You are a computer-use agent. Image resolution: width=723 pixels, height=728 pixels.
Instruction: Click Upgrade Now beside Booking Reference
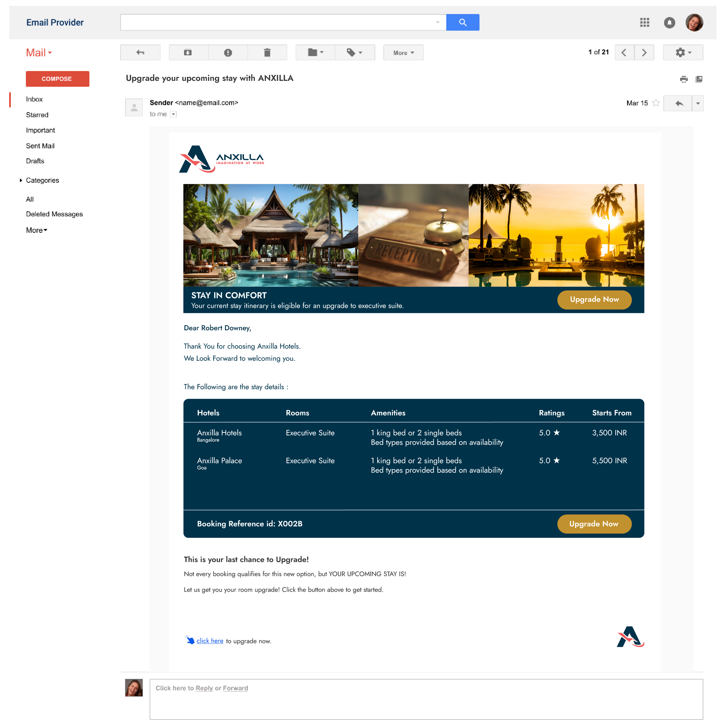[594, 523]
